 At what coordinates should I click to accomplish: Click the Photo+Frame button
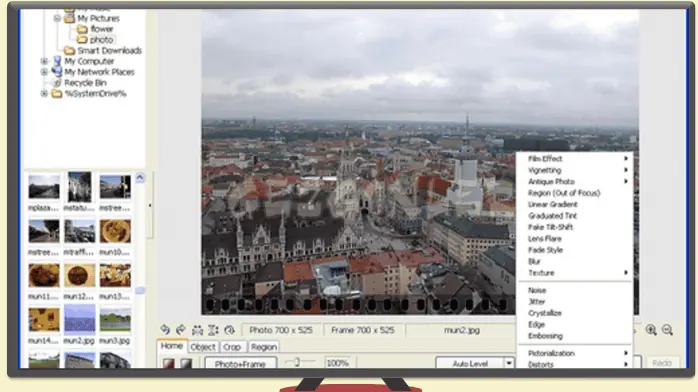[x=240, y=363]
